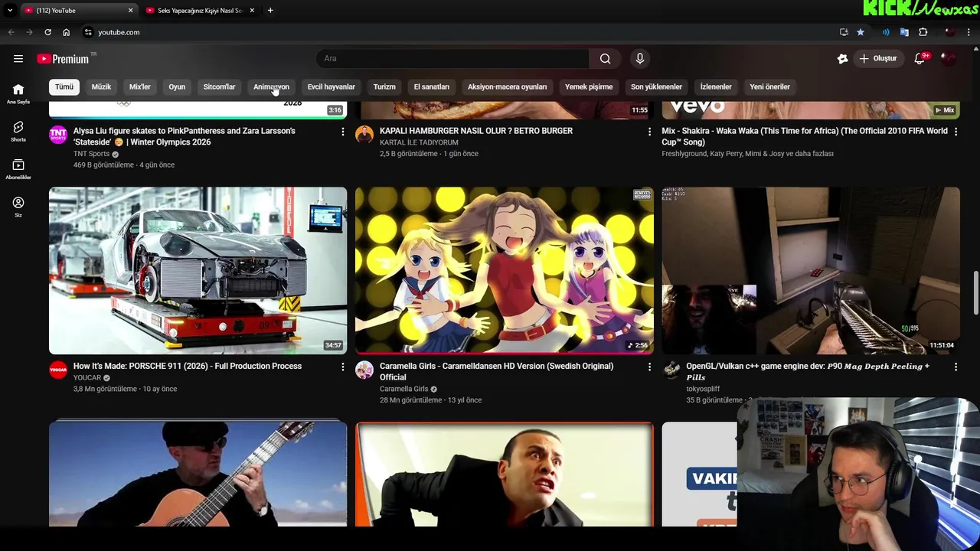Screen dimensions: 980x551
Task: Open Caramelldansen HD Version video title
Action: 496,371
